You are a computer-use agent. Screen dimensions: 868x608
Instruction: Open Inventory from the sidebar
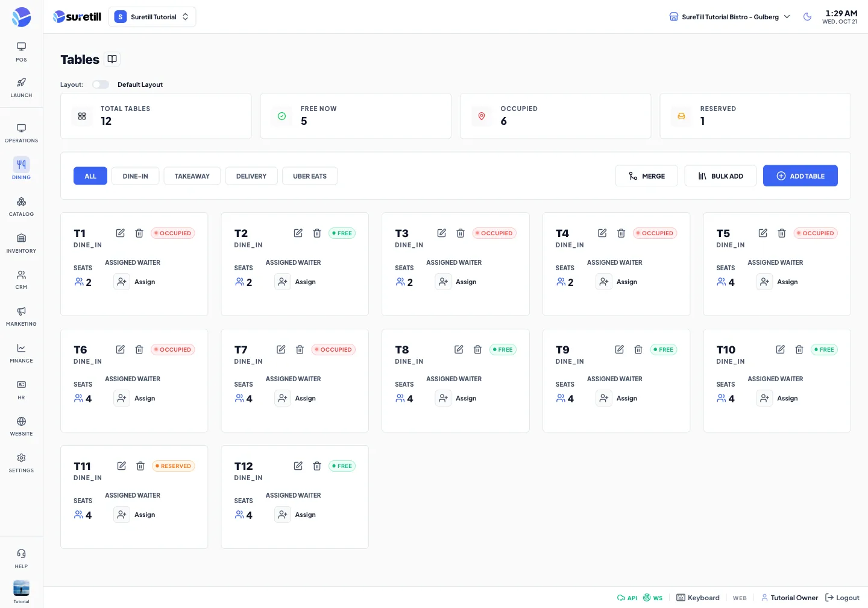[x=21, y=243]
